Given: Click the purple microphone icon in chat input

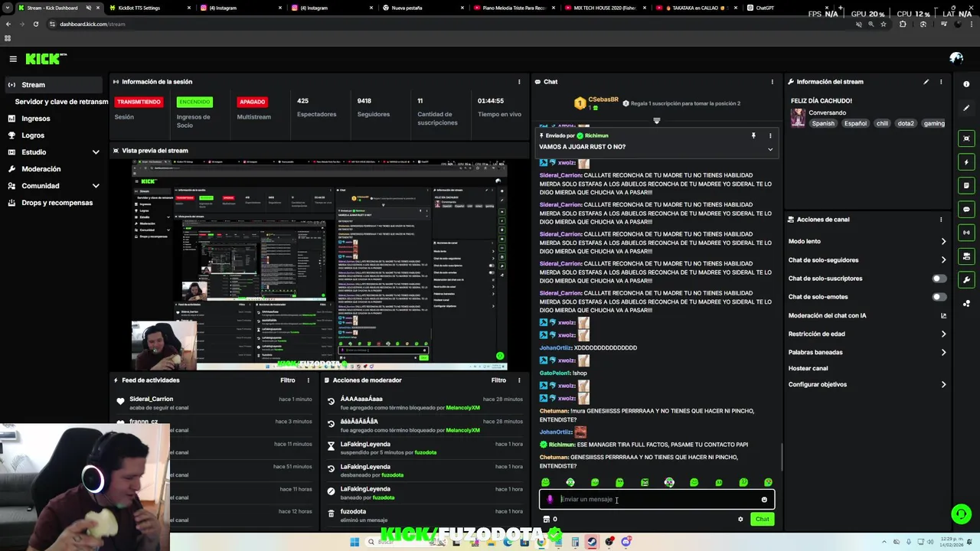Looking at the screenshot, I should click(550, 500).
